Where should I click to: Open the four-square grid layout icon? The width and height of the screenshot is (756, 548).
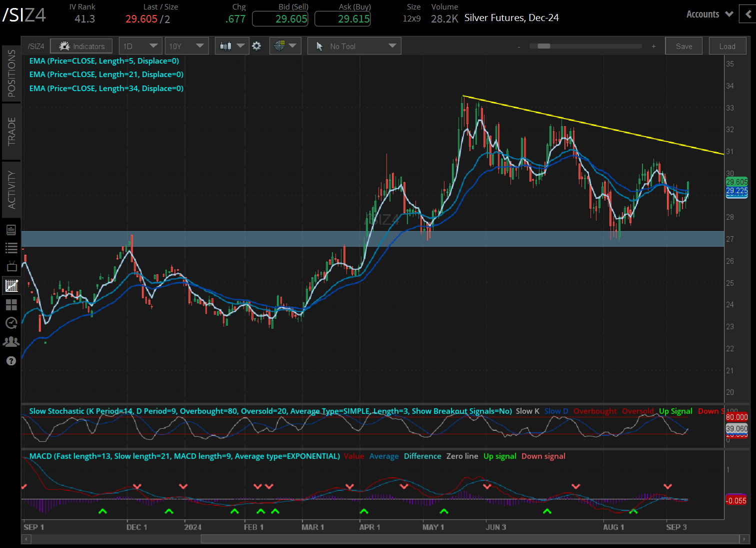pyautogui.click(x=11, y=305)
